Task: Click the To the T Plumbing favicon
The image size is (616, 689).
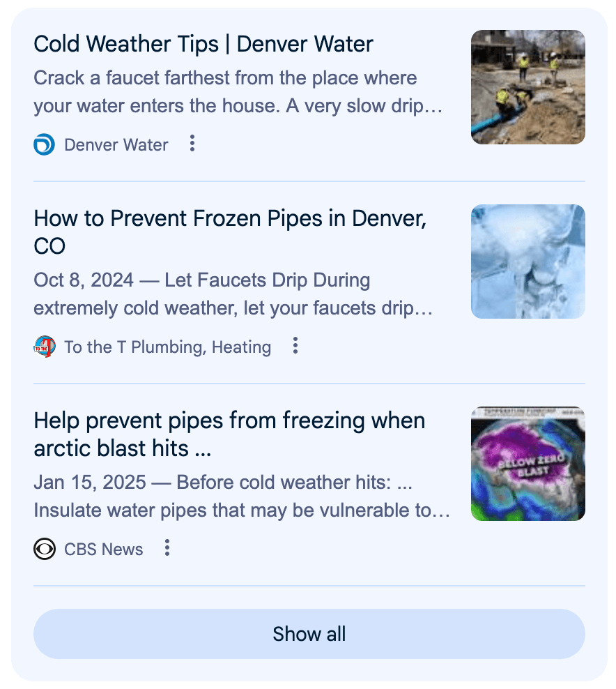Action: pyautogui.click(x=45, y=347)
